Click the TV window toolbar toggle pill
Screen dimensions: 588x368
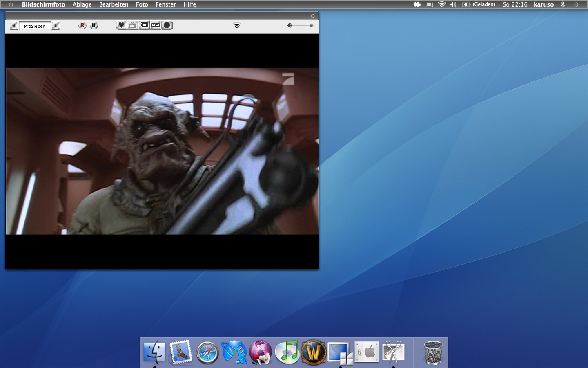(x=313, y=16)
